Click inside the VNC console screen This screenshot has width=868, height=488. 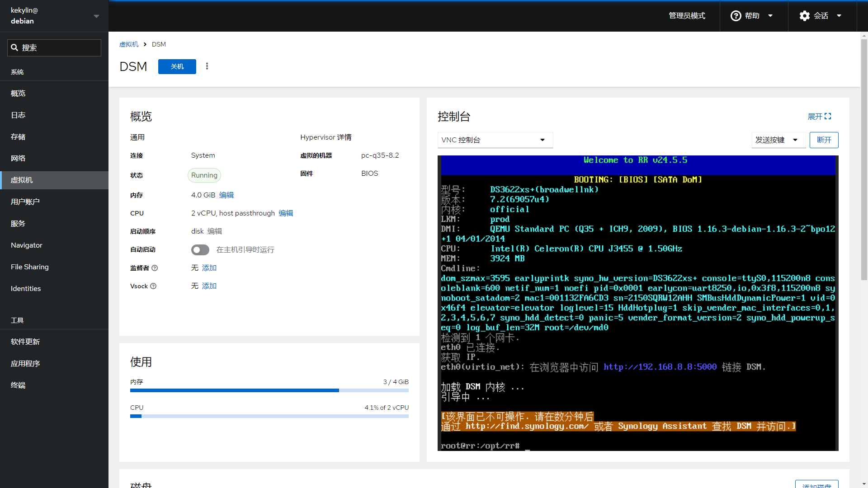[638, 303]
